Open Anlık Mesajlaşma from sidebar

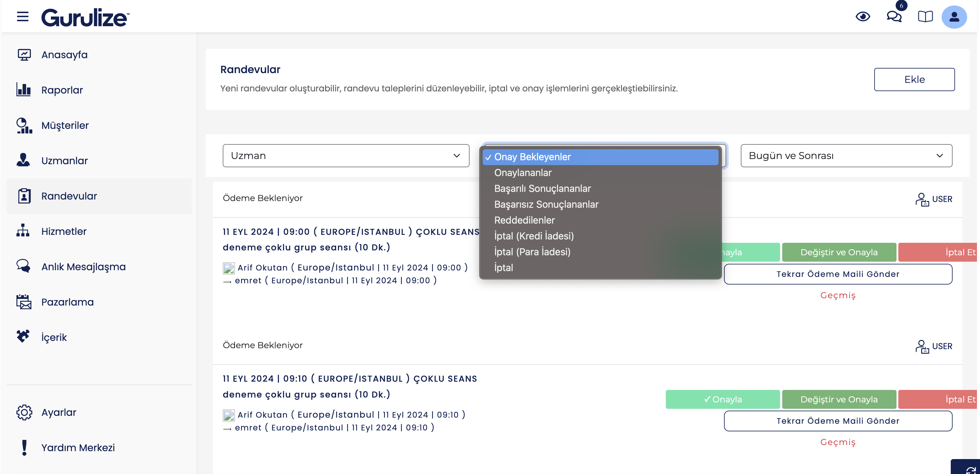coord(83,267)
